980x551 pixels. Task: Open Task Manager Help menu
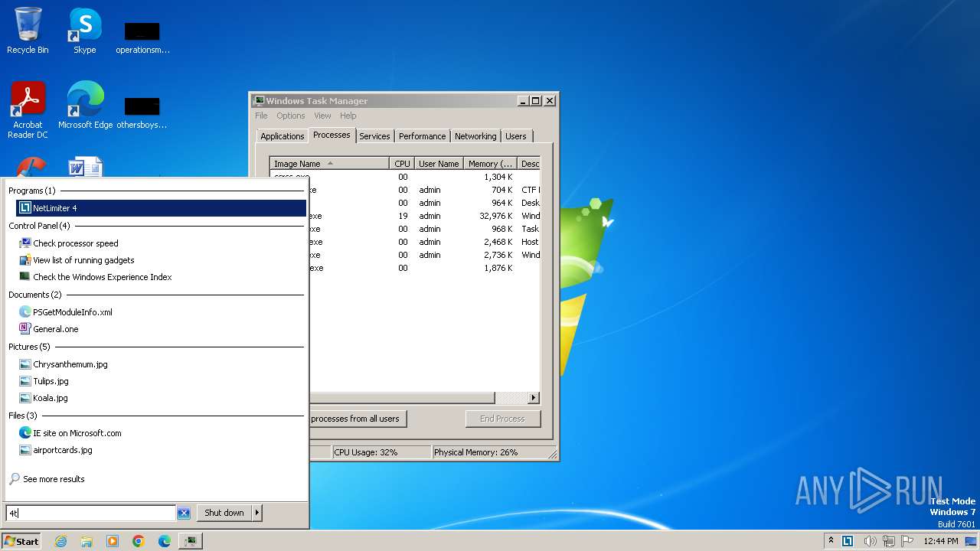pos(348,116)
